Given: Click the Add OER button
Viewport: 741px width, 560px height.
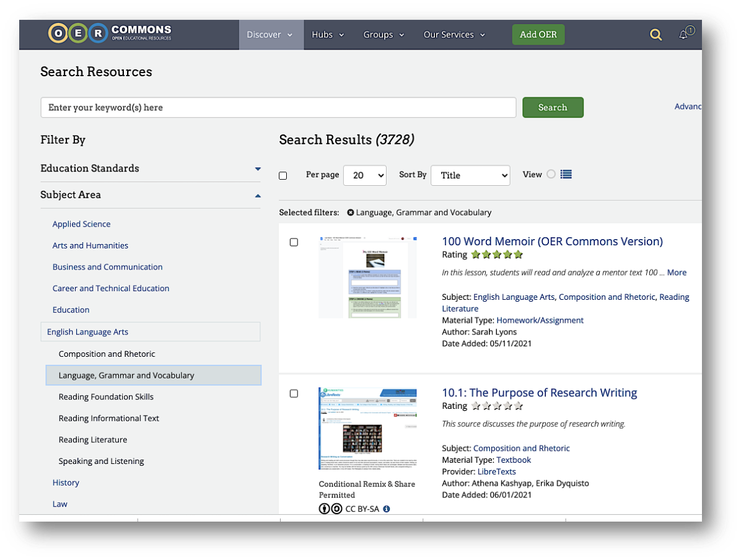Looking at the screenshot, I should click(x=538, y=35).
